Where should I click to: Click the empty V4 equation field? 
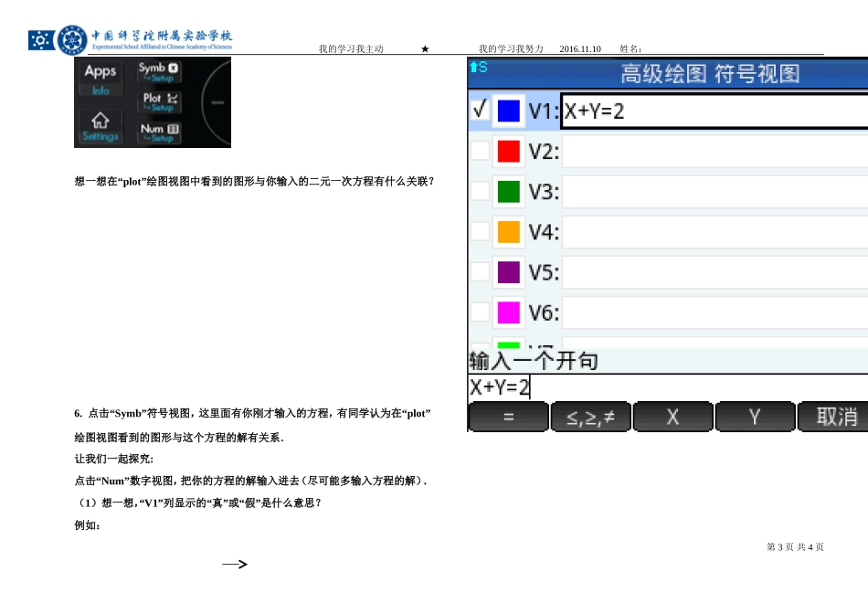click(x=715, y=232)
